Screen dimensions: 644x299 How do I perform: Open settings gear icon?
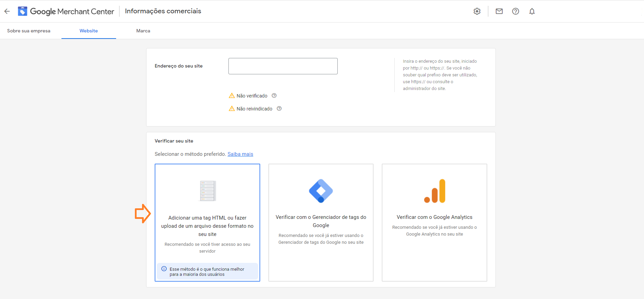(477, 11)
